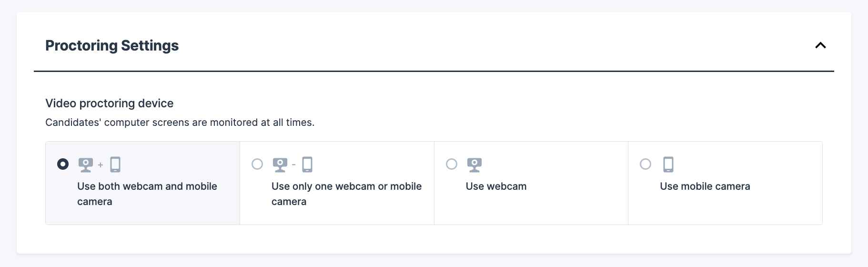
Task: Click the Proctoring Settings heading
Action: point(112,45)
